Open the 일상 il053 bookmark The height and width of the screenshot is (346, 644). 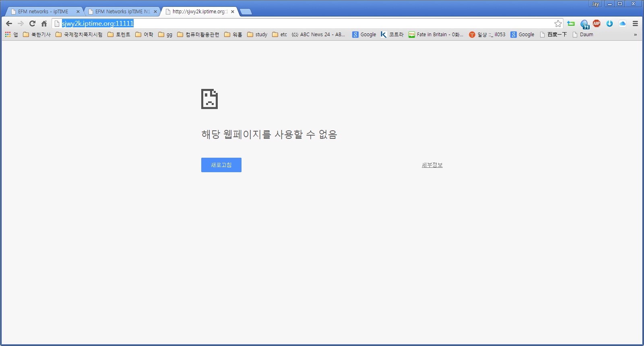click(487, 35)
